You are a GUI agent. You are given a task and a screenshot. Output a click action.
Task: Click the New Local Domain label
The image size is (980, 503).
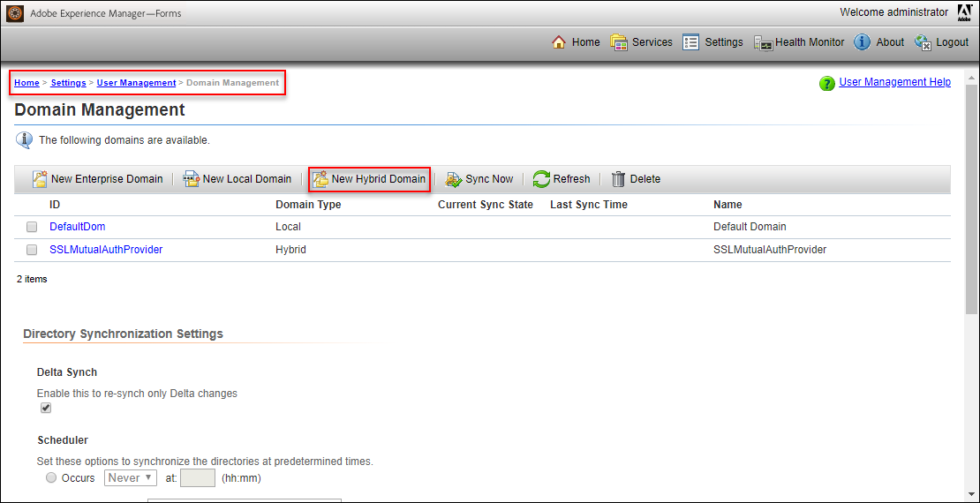(247, 179)
